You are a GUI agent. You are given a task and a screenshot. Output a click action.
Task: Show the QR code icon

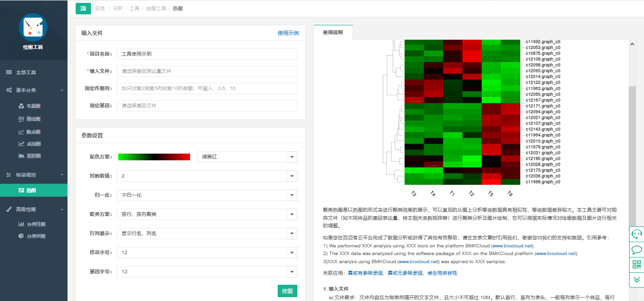pyautogui.click(x=636, y=265)
